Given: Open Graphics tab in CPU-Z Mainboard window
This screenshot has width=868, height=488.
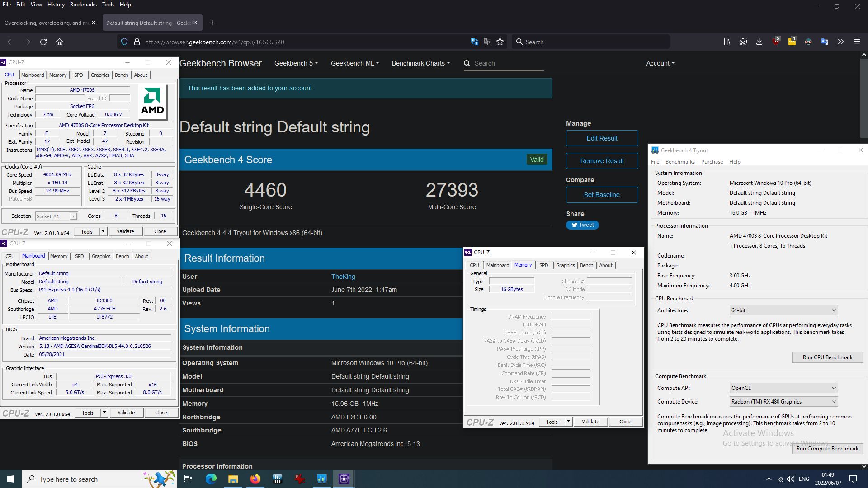Looking at the screenshot, I should tap(101, 256).
